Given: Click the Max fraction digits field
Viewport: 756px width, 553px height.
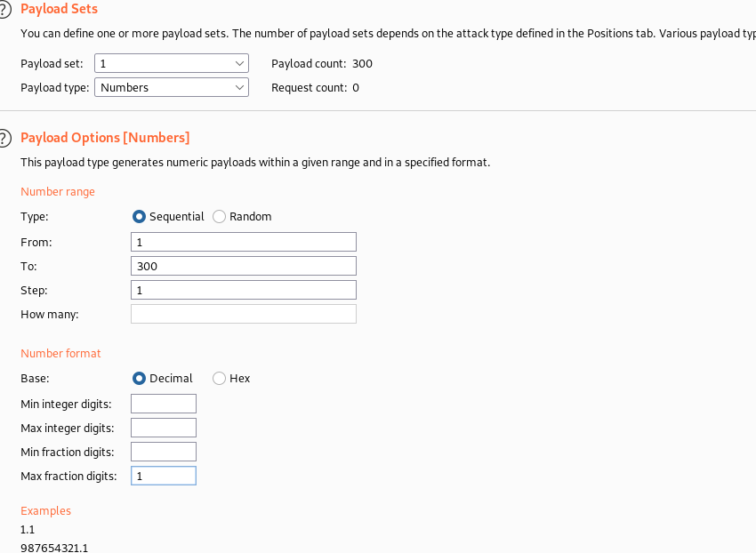Looking at the screenshot, I should (x=163, y=476).
